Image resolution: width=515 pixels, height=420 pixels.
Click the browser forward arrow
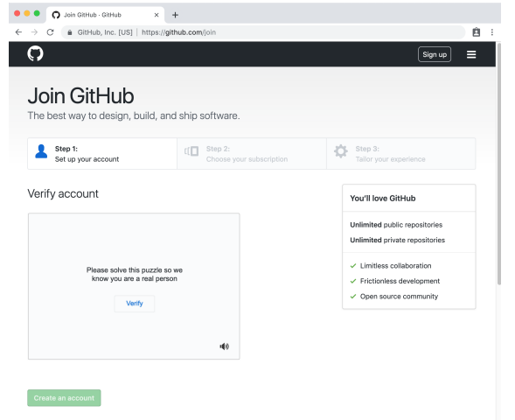34,32
